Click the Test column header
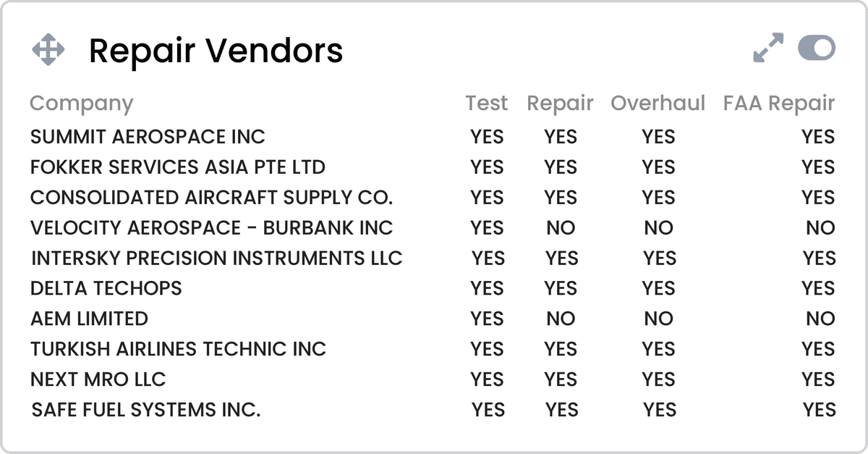 click(486, 104)
